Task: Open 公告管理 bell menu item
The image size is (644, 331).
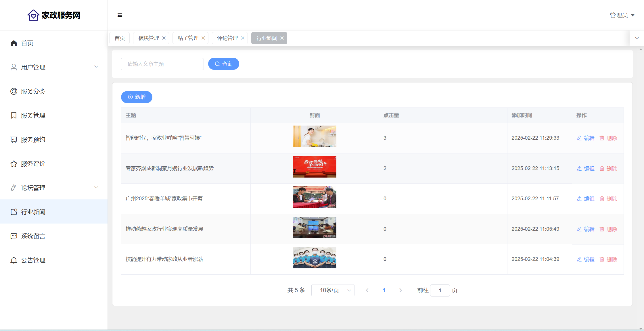Action: [x=33, y=260]
